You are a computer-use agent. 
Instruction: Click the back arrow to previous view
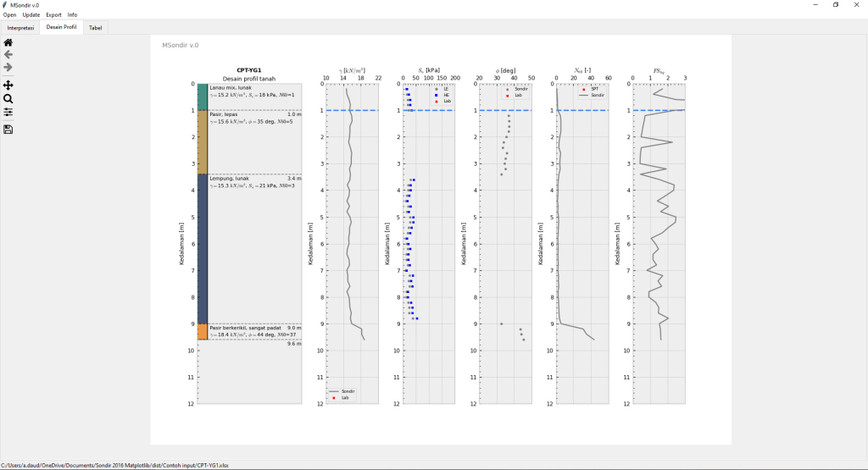[8, 54]
